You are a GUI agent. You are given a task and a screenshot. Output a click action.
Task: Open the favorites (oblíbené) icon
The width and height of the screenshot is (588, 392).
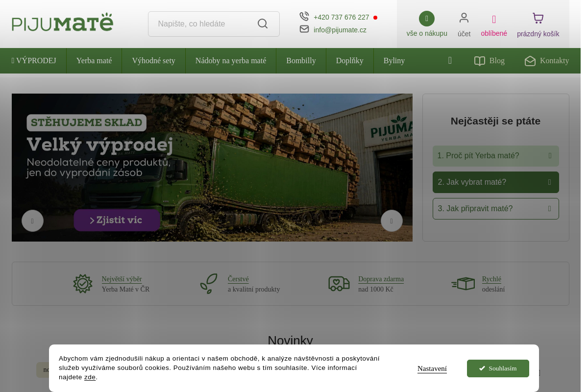[494, 20]
